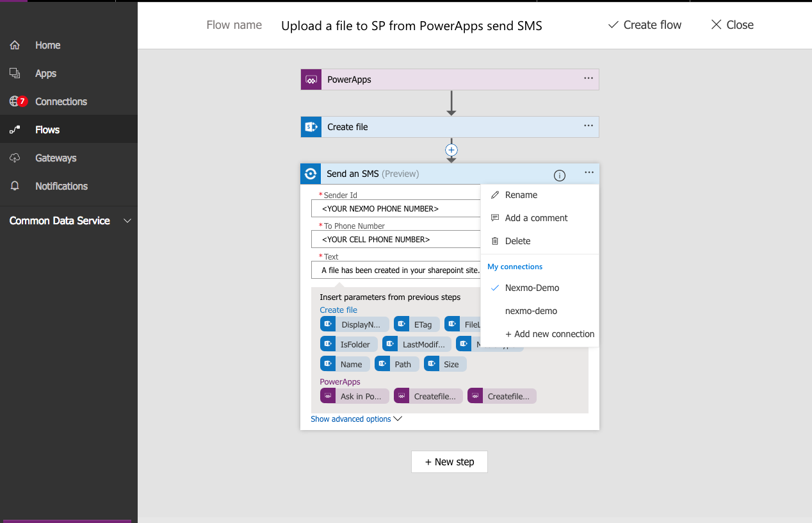
Task: Expand Common Data Service section
Action: point(127,220)
